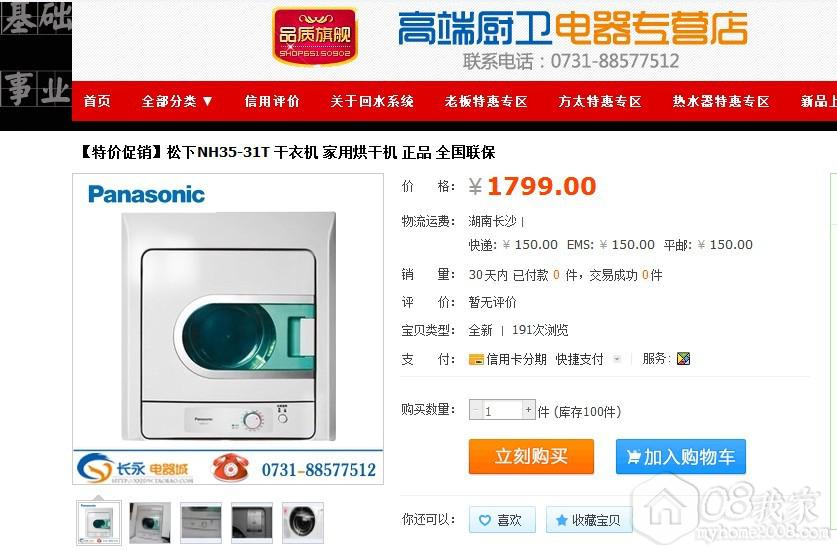The image size is (837, 550).
Task: Click the service guarantee icon beside 服务
Action: (683, 359)
